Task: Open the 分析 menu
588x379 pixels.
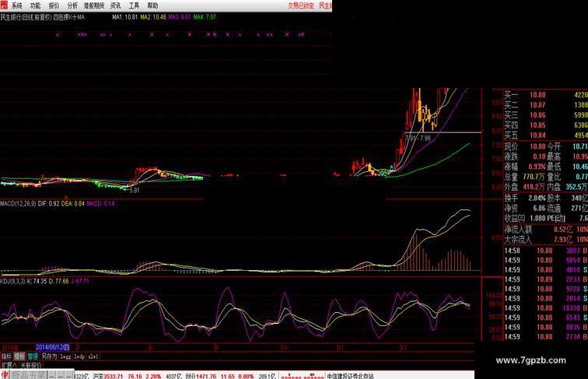Action: point(72,5)
